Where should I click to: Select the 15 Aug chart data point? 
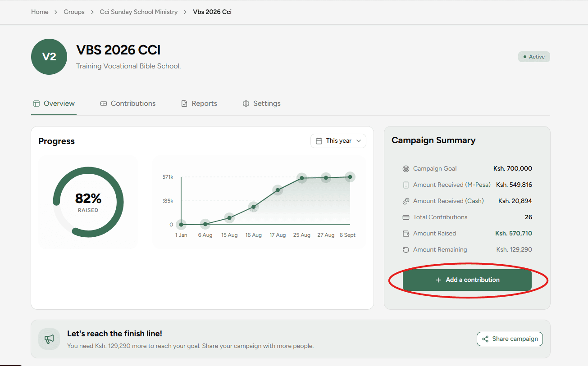pos(229,218)
